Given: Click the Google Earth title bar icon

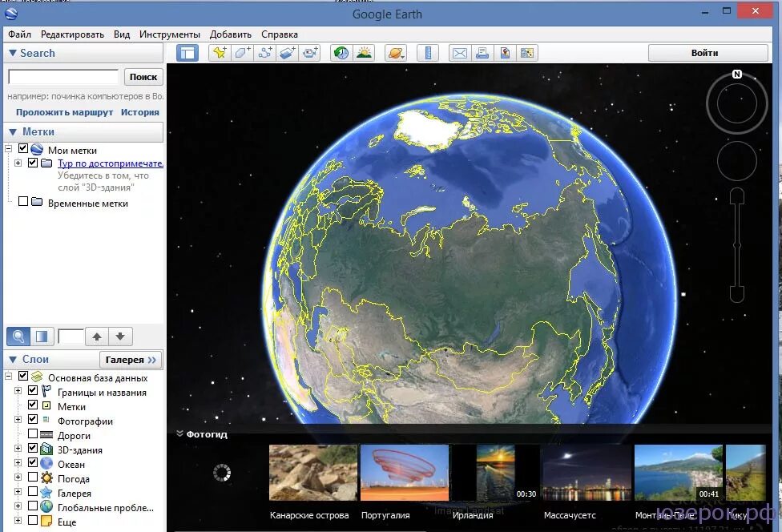Looking at the screenshot, I should point(11,14).
